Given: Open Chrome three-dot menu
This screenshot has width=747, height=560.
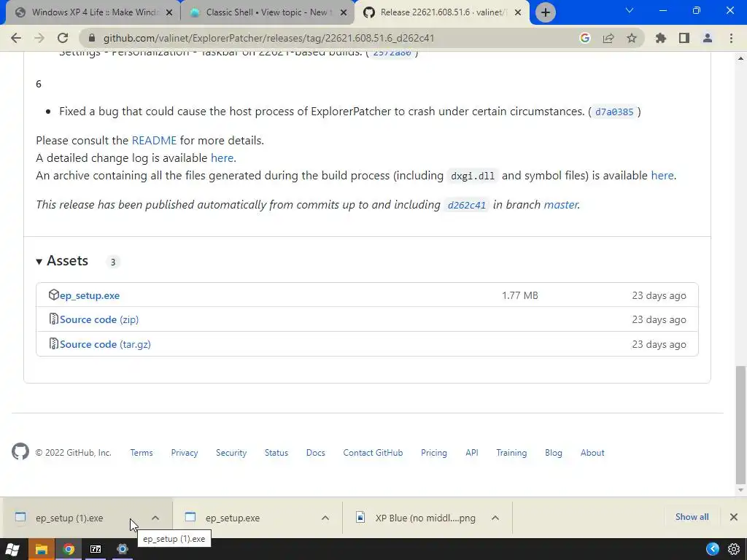Looking at the screenshot, I should [731, 38].
